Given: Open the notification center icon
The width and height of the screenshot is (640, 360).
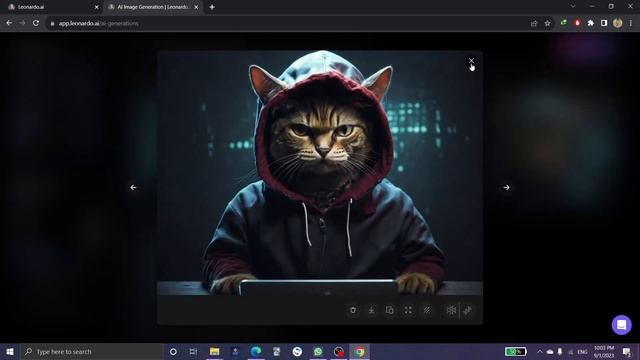Looking at the screenshot, I should (x=627, y=351).
